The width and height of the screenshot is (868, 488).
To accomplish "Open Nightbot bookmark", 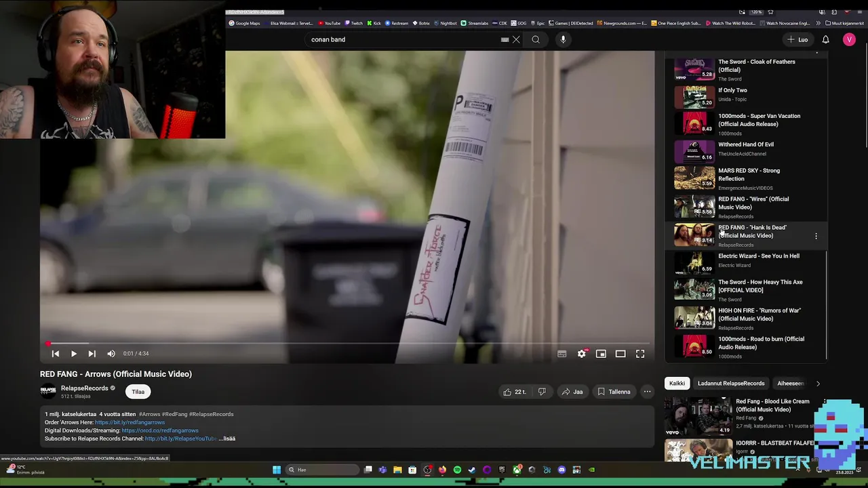I will click(445, 23).
